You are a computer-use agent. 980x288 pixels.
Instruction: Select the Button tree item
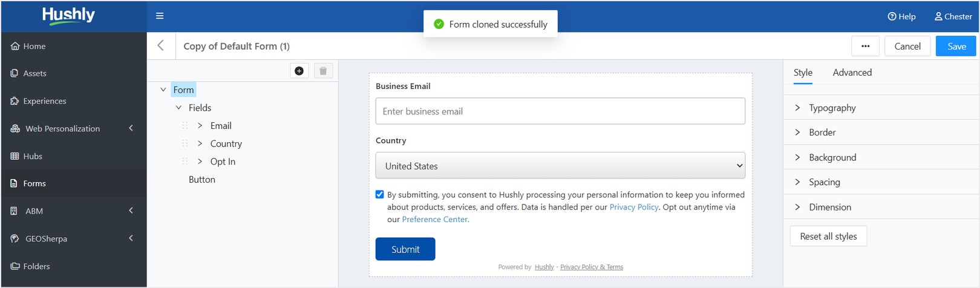click(x=202, y=180)
